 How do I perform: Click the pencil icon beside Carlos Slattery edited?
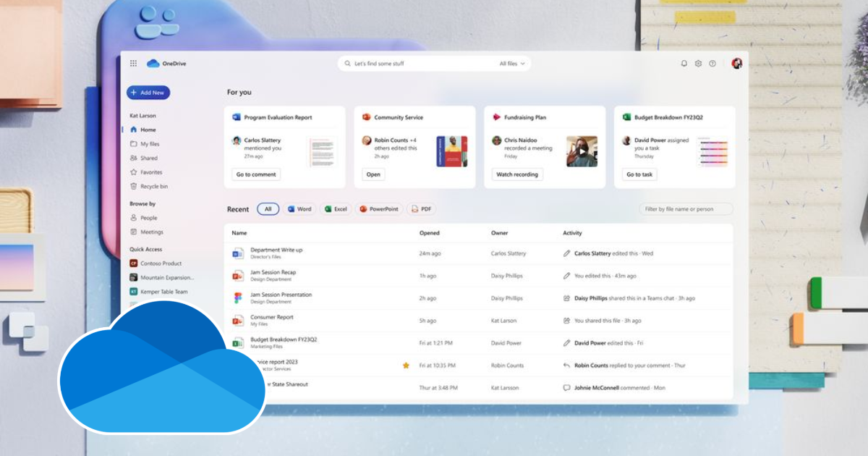click(x=567, y=254)
